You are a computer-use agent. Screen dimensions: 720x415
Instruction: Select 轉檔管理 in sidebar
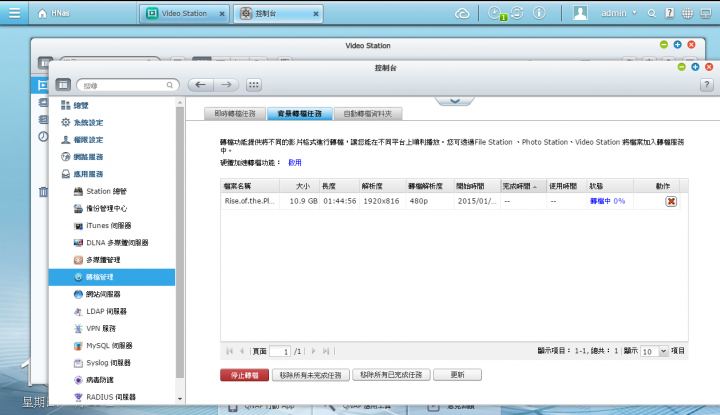tap(112, 277)
